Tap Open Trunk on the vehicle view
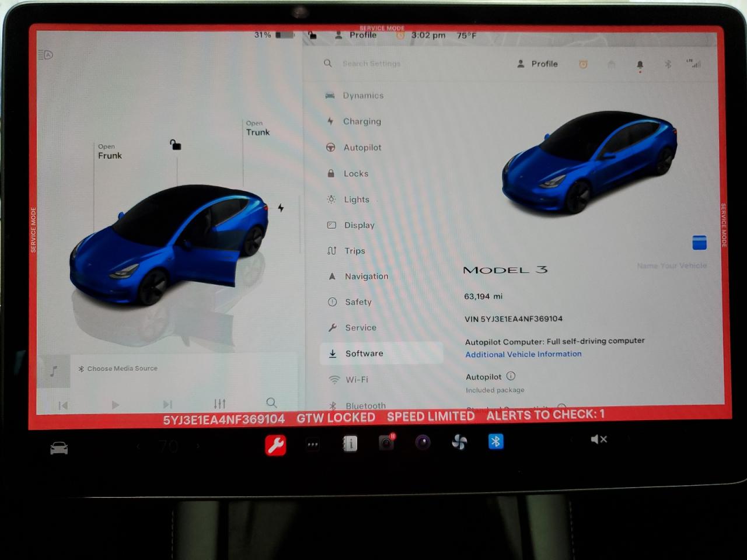The image size is (747, 560). pos(257,128)
